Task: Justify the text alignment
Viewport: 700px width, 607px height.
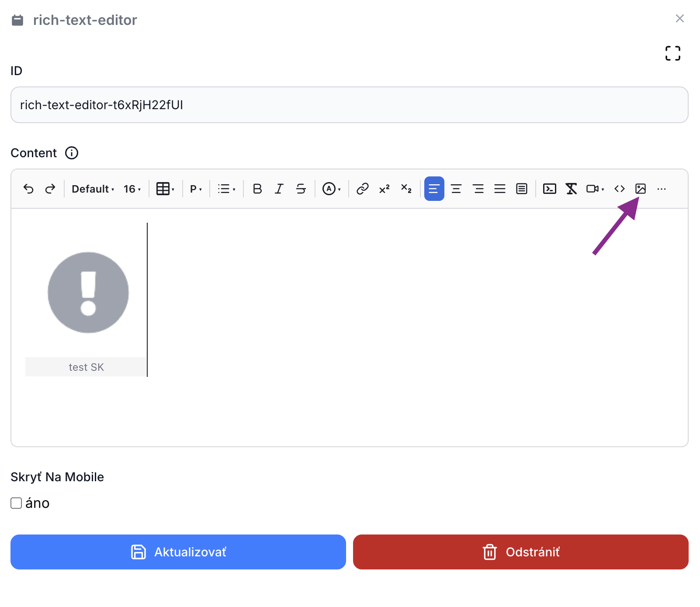Action: (500, 189)
